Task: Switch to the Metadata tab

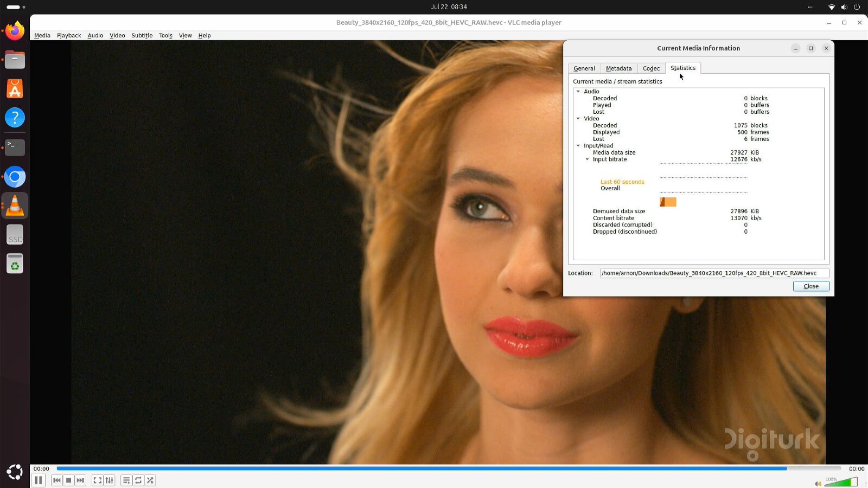Action: [619, 68]
